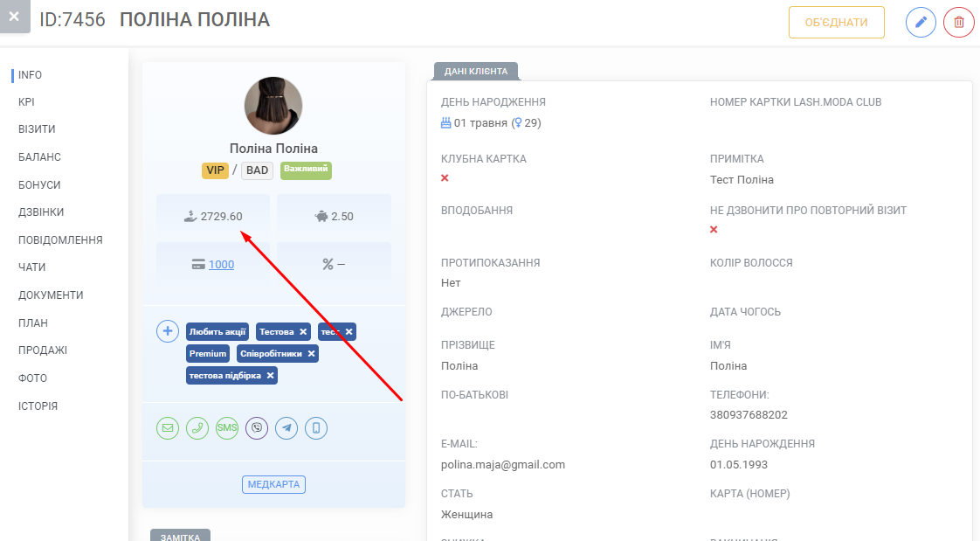Click the Premium tag
The height and width of the screenshot is (541, 980).
(x=208, y=353)
